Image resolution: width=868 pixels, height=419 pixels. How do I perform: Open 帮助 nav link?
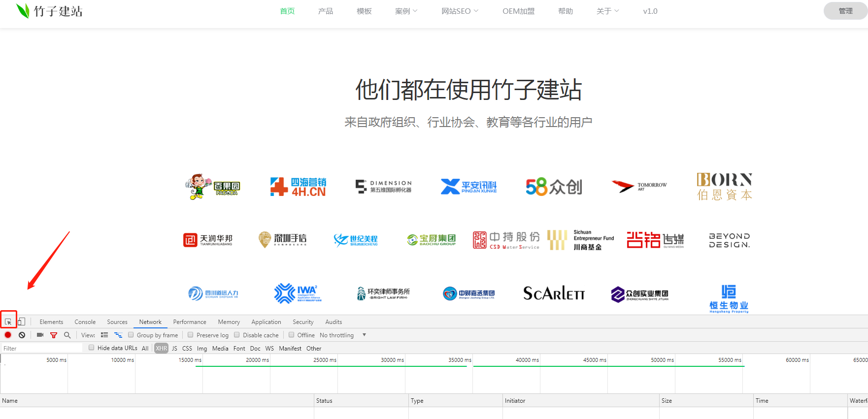point(566,11)
